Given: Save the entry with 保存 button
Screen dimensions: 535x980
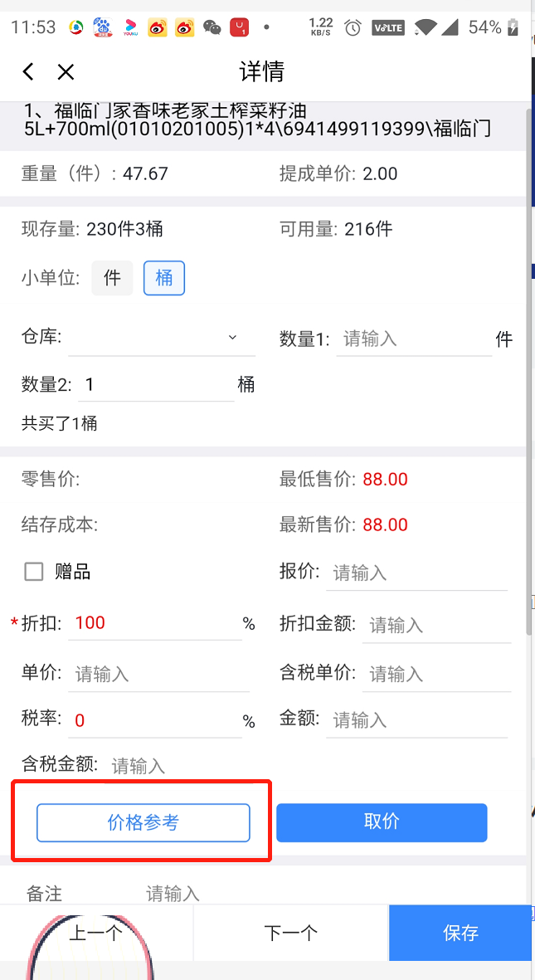Looking at the screenshot, I should coord(460,934).
